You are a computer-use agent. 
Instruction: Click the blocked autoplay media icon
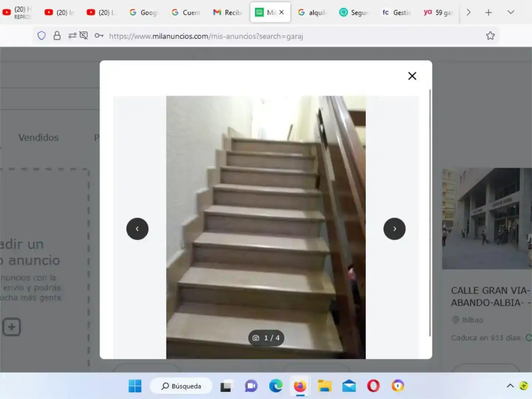coord(84,36)
